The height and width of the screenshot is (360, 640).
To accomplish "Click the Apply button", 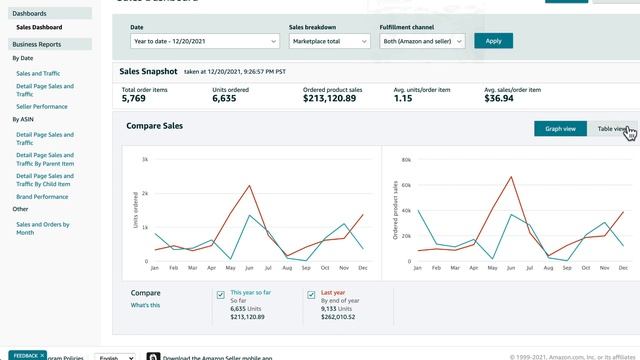I will pyautogui.click(x=493, y=41).
